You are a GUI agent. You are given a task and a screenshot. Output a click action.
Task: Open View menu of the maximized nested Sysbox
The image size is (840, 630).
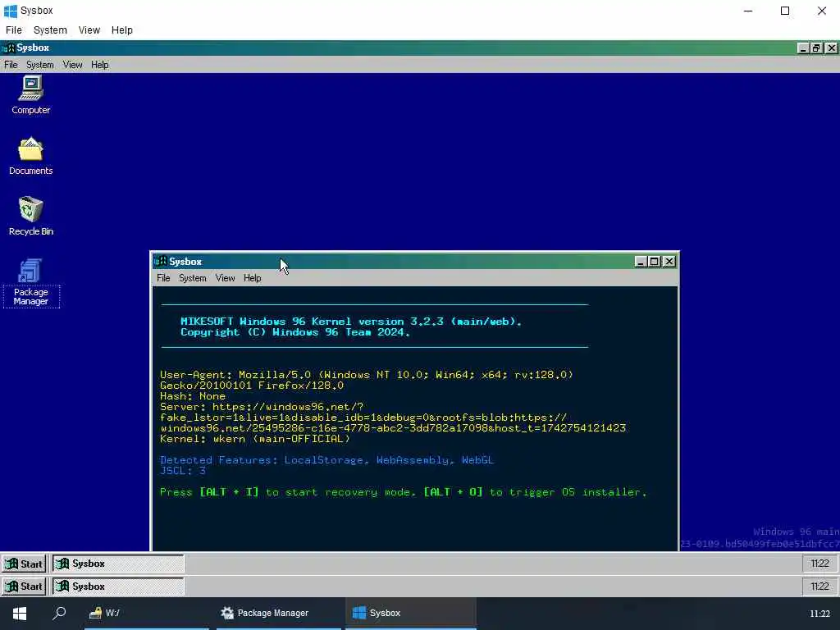(72, 65)
